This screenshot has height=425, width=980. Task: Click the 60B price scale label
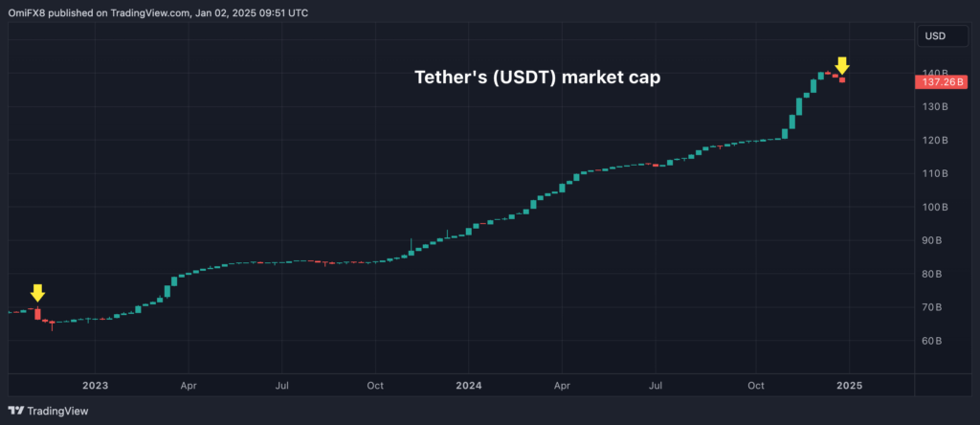(932, 341)
